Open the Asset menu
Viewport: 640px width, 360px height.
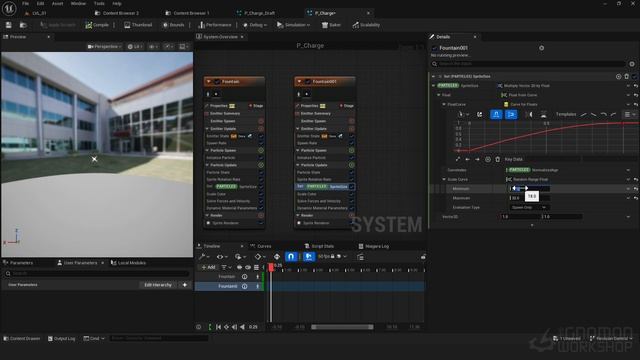[58, 3]
